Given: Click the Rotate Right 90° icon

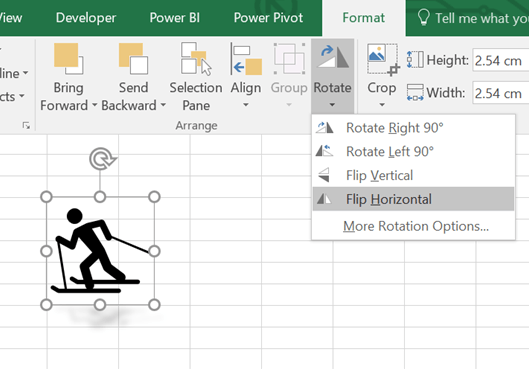Looking at the screenshot, I should pyautogui.click(x=325, y=127).
